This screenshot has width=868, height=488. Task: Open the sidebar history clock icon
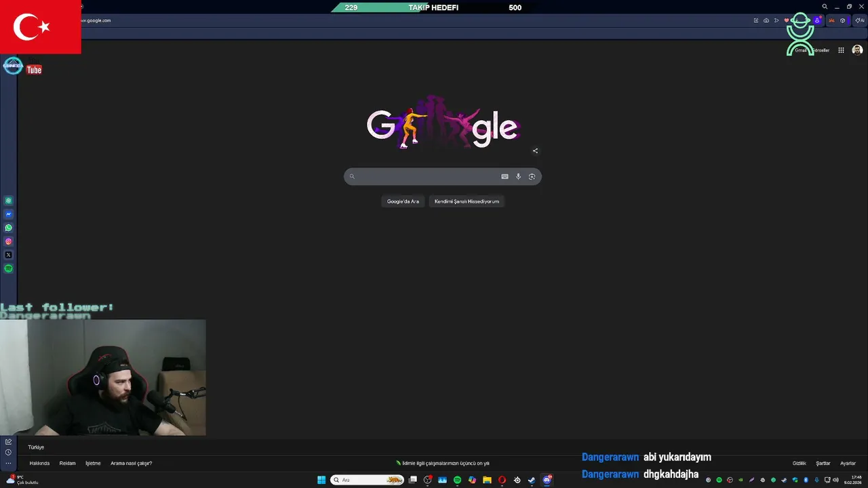click(x=8, y=452)
